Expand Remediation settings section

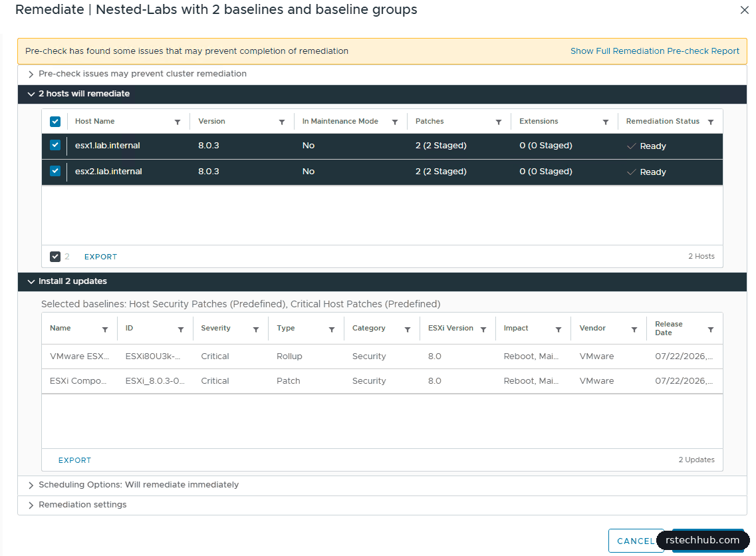[x=31, y=505]
